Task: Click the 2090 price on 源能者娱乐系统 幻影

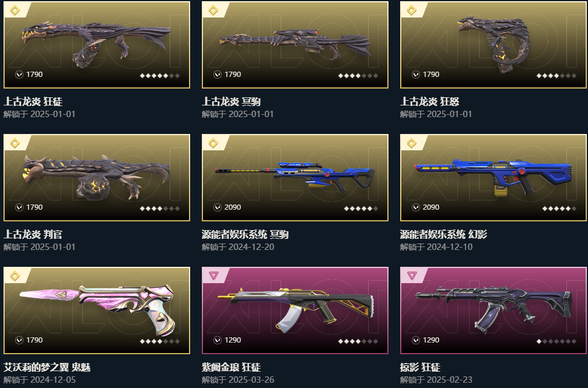Action: coord(431,207)
